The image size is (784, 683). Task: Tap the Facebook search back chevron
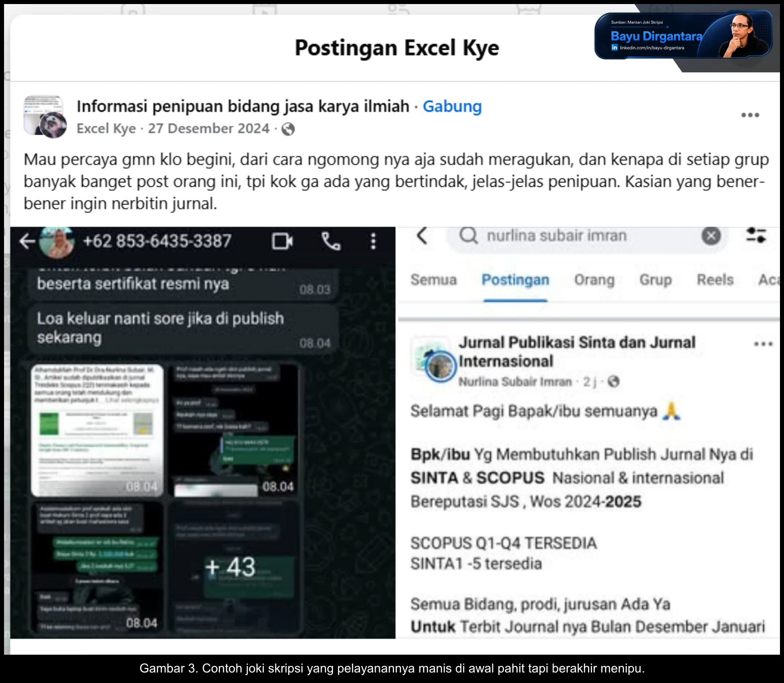422,236
